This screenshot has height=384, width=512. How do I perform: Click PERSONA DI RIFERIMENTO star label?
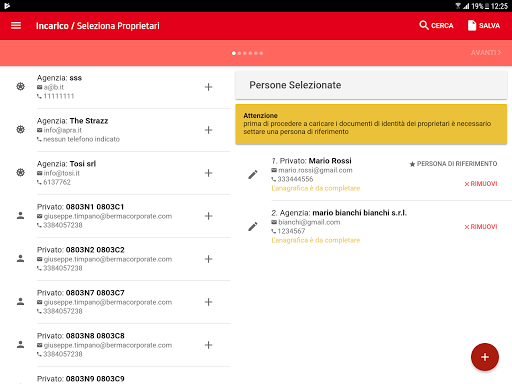453,164
